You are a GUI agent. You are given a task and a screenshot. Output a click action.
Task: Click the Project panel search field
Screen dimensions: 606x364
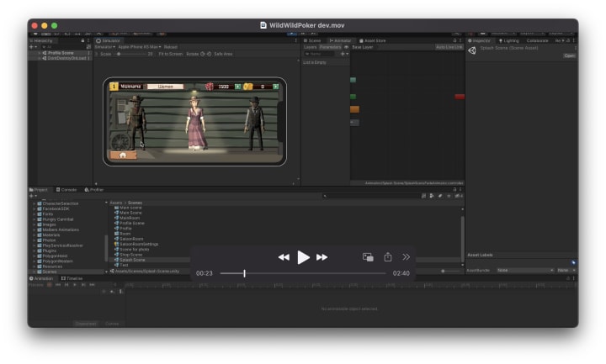point(371,196)
